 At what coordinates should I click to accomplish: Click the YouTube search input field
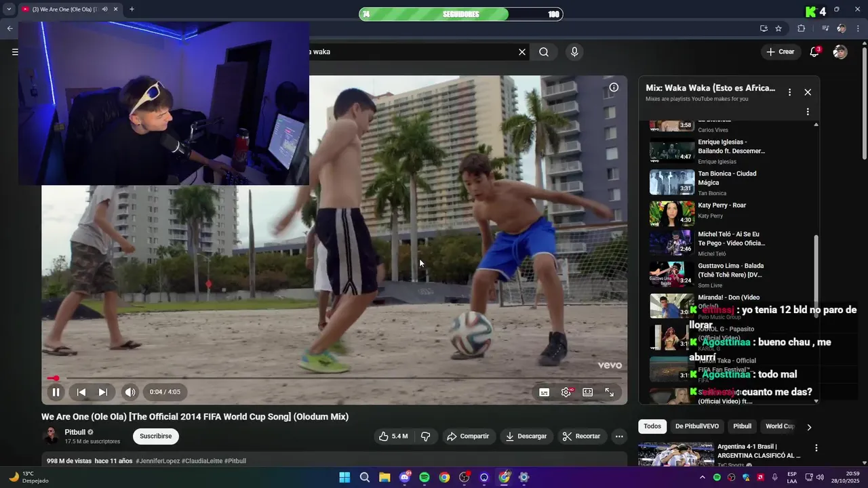(x=410, y=52)
